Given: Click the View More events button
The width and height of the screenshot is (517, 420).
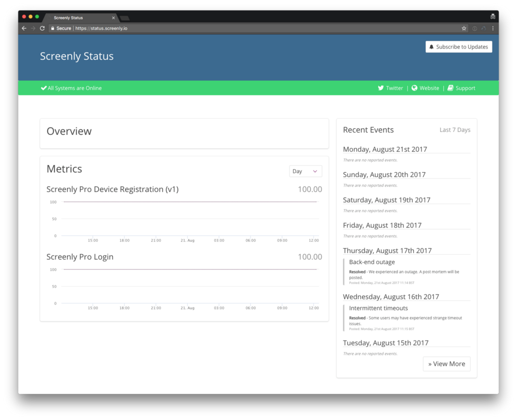Looking at the screenshot, I should (x=446, y=364).
